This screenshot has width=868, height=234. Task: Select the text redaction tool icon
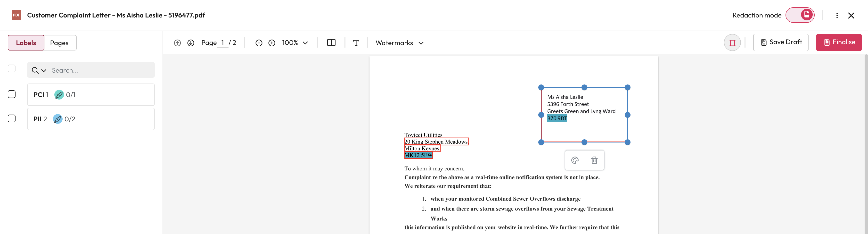coord(356,43)
